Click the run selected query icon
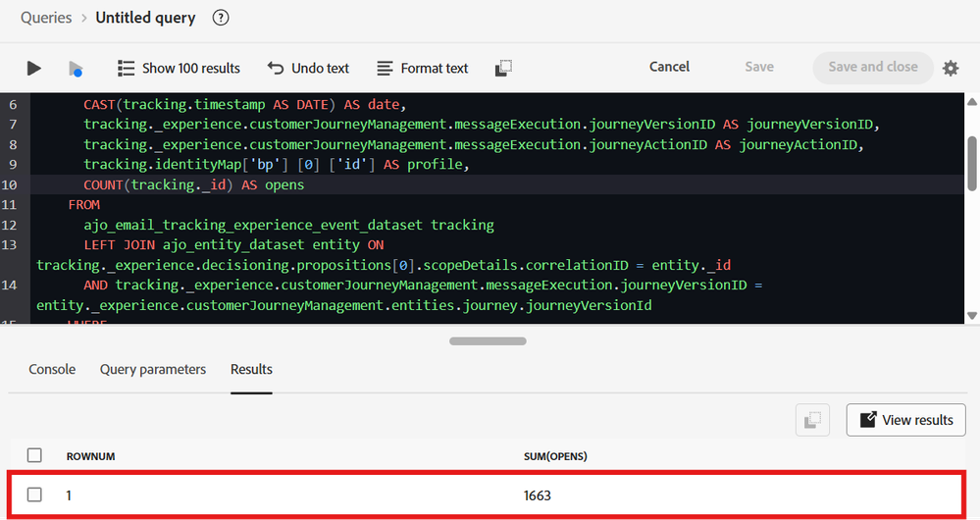The width and height of the screenshot is (980, 520). point(76,69)
